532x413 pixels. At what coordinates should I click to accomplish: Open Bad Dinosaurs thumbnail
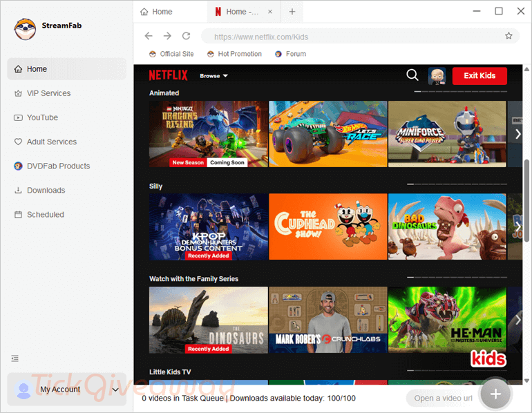click(447, 227)
